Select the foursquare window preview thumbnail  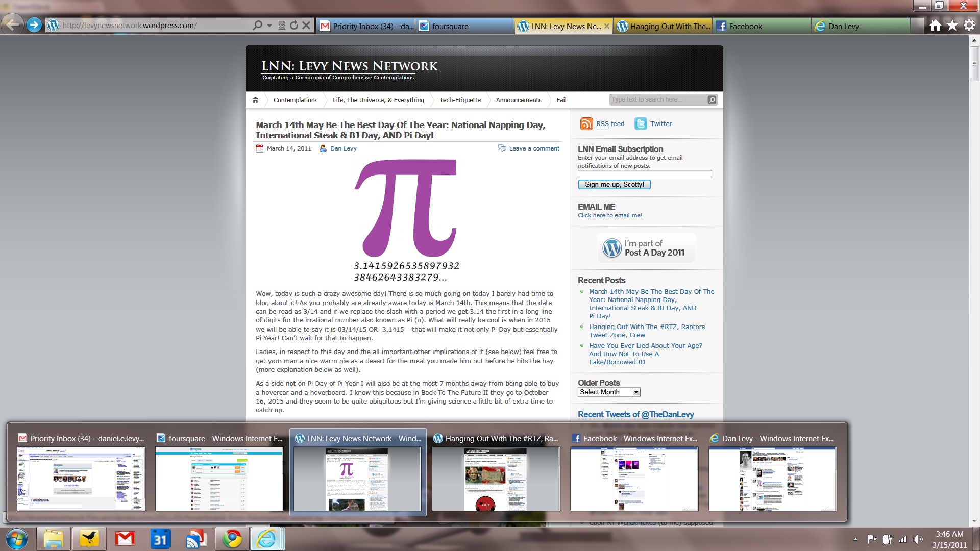[219, 479]
